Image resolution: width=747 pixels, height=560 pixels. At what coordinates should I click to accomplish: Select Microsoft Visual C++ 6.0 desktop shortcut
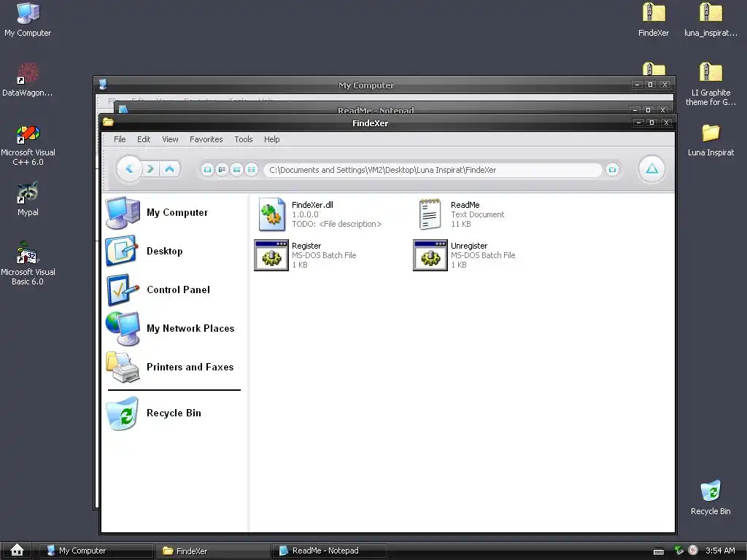(28, 145)
